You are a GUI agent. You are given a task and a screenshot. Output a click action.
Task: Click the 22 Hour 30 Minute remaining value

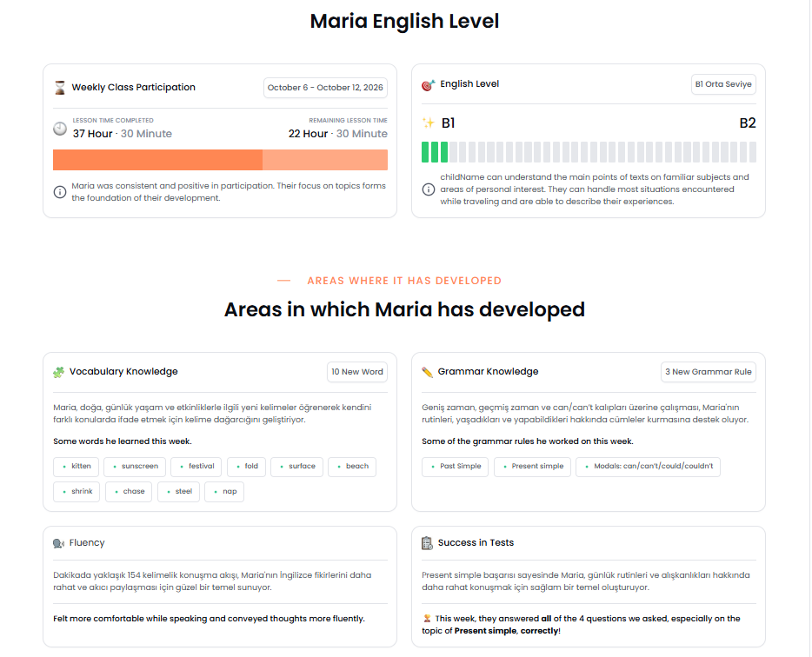pyautogui.click(x=337, y=134)
